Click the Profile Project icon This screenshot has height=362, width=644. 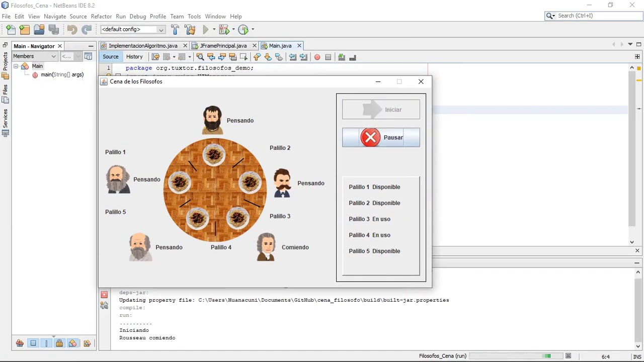click(244, 30)
